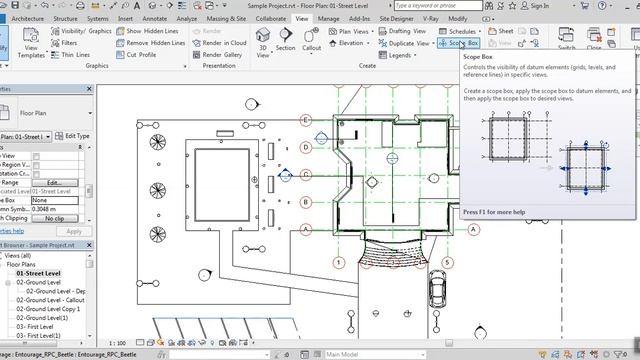
Task: Open the Floor Plan type selector dropdown
Action: click(90, 113)
